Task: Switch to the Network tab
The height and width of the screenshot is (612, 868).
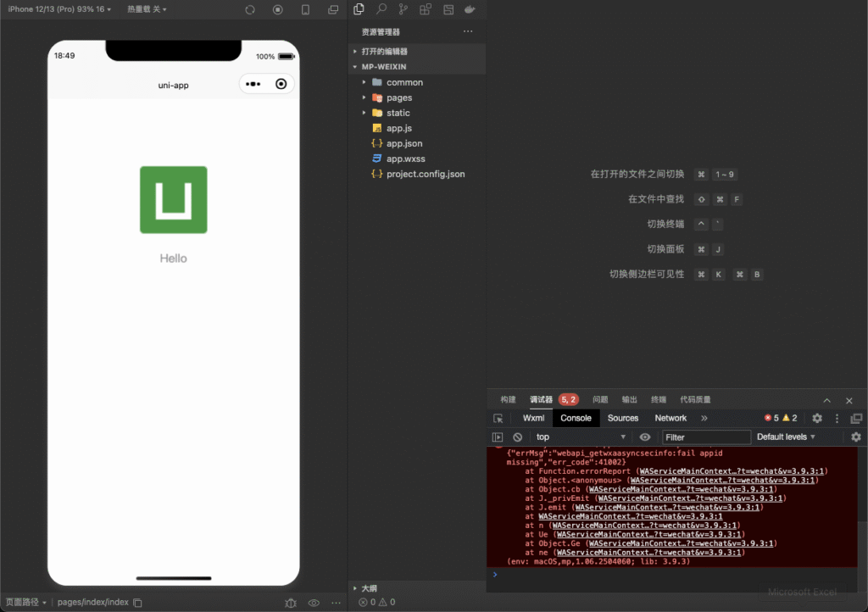Action: coord(670,418)
